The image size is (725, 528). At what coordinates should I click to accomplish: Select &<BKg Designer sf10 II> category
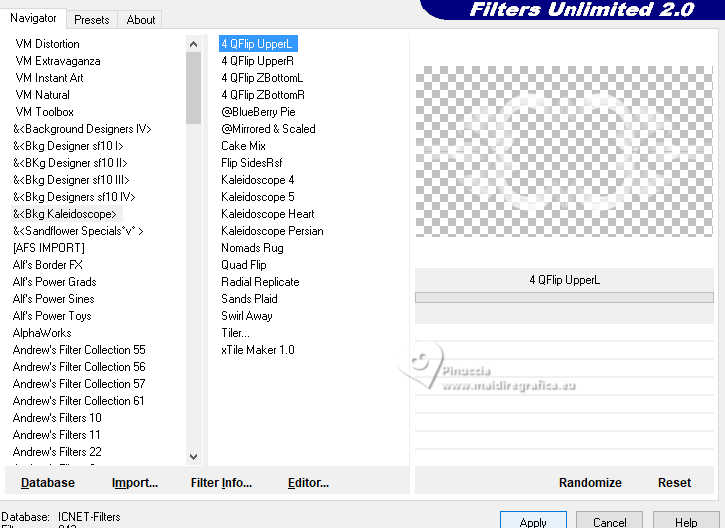pos(70,163)
